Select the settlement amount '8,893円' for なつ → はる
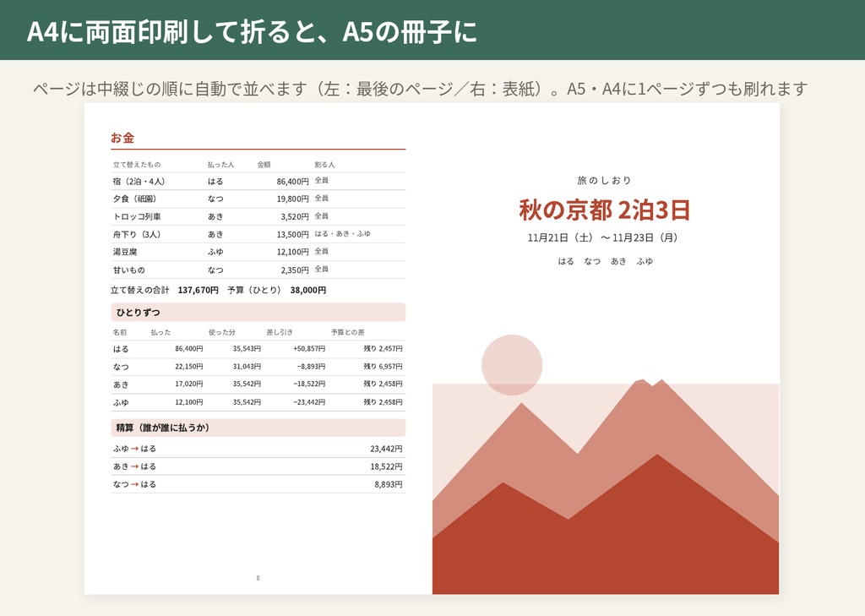The image size is (865, 616). [389, 484]
